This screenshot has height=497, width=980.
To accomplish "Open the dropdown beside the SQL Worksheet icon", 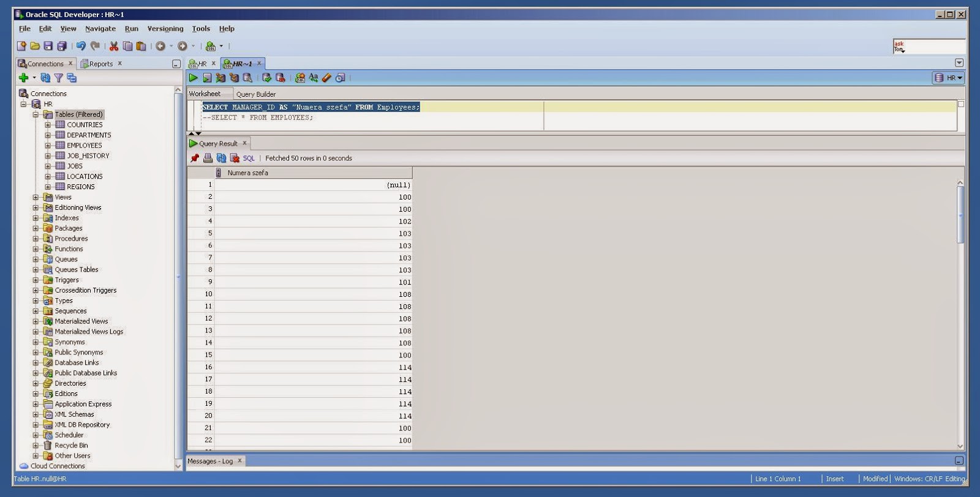I will 221,46.
